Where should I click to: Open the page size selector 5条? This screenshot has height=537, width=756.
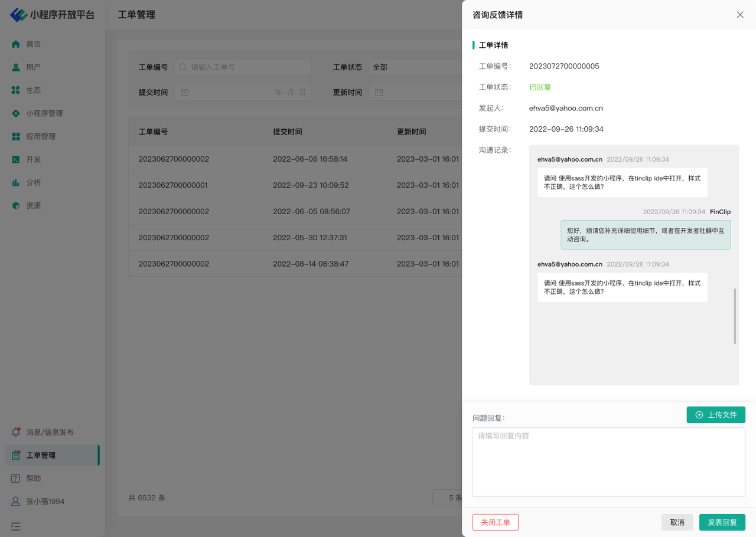tap(448, 497)
